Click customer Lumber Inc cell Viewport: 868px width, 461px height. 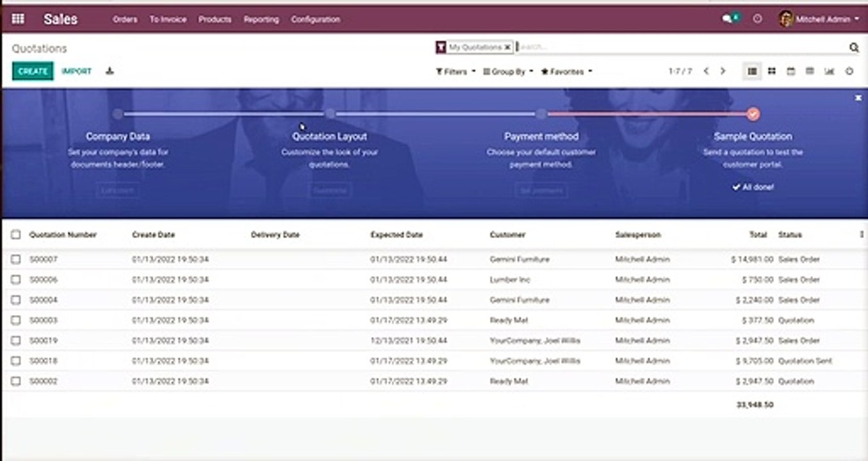(x=510, y=280)
